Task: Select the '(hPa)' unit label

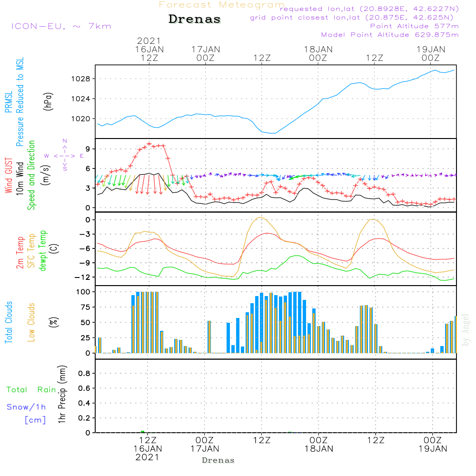Action: [x=48, y=101]
